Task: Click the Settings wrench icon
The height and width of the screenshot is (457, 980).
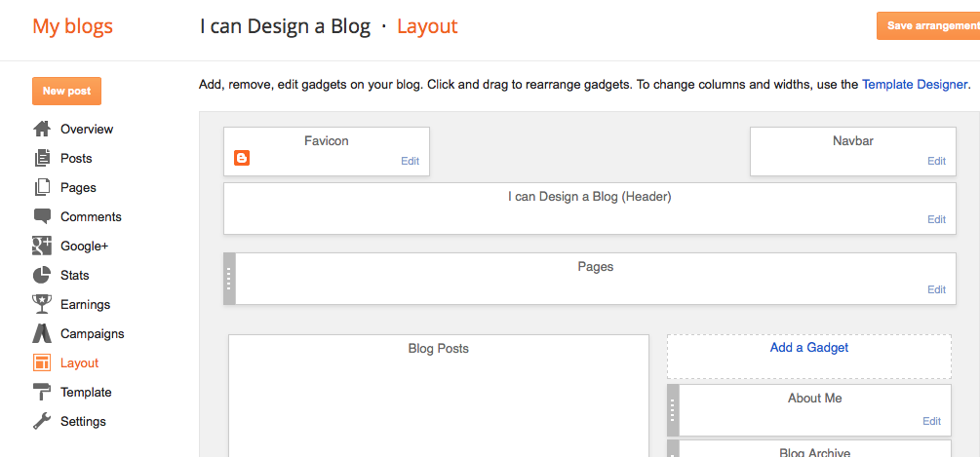Action: 42,421
